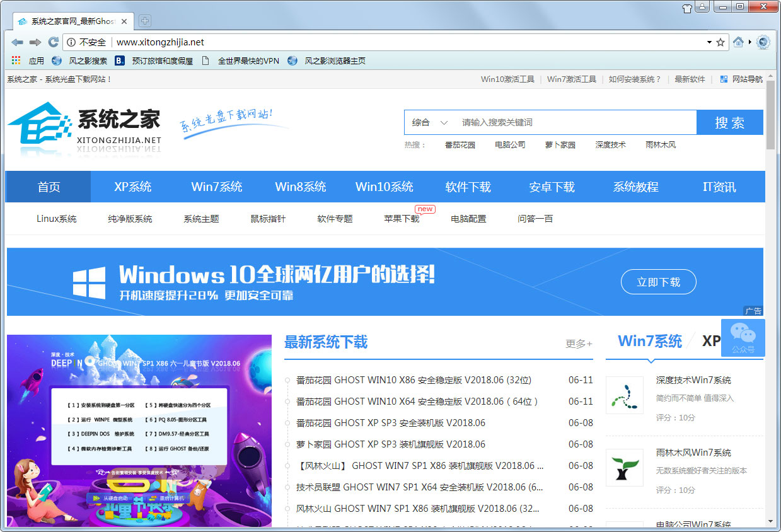This screenshot has width=781, height=532.
Task: Open the 预订旅馆和度假屋 bookmark
Action: pyautogui.click(x=154, y=61)
